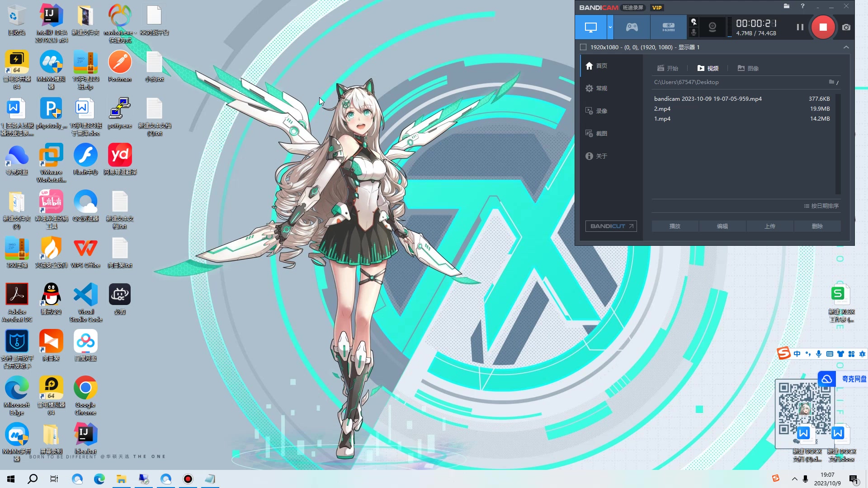The width and height of the screenshot is (868, 488).
Task: Open Visual Studio Code desktop icon
Action: [x=85, y=302]
